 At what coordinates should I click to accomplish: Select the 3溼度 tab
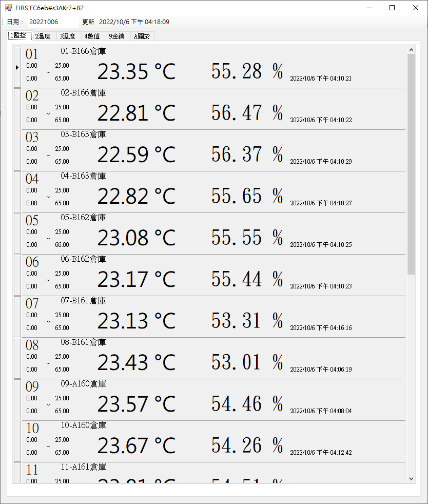click(67, 36)
